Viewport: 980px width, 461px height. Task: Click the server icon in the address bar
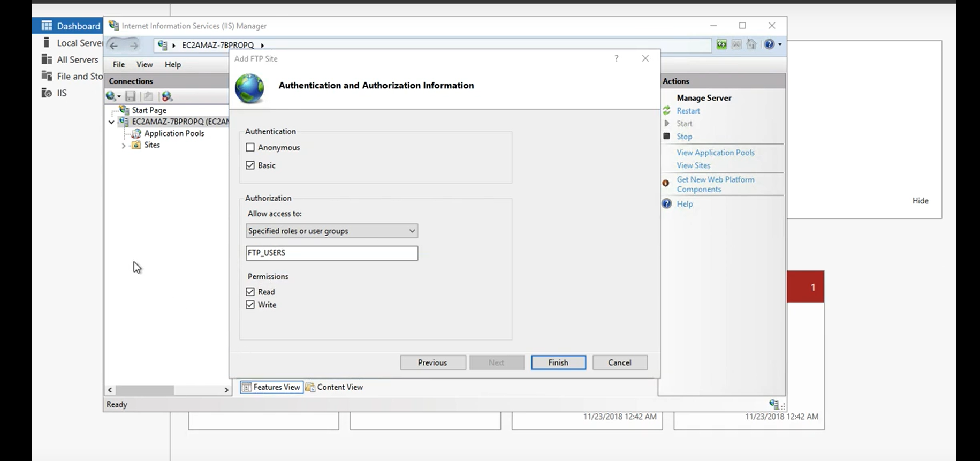point(163,45)
